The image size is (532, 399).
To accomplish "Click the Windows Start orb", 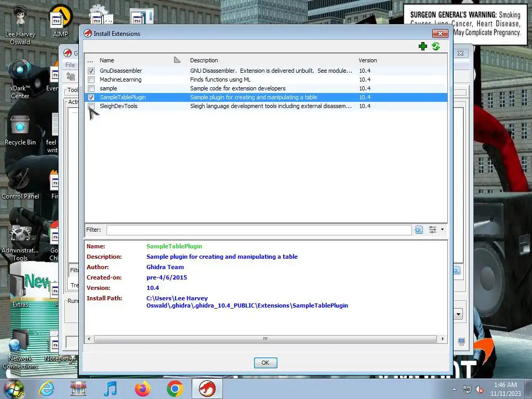I will click(14, 389).
